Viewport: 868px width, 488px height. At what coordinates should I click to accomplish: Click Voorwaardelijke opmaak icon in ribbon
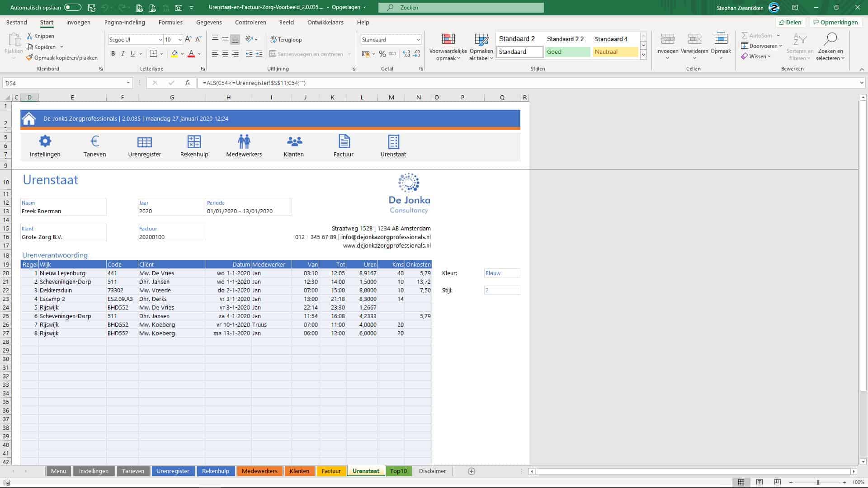coord(448,39)
